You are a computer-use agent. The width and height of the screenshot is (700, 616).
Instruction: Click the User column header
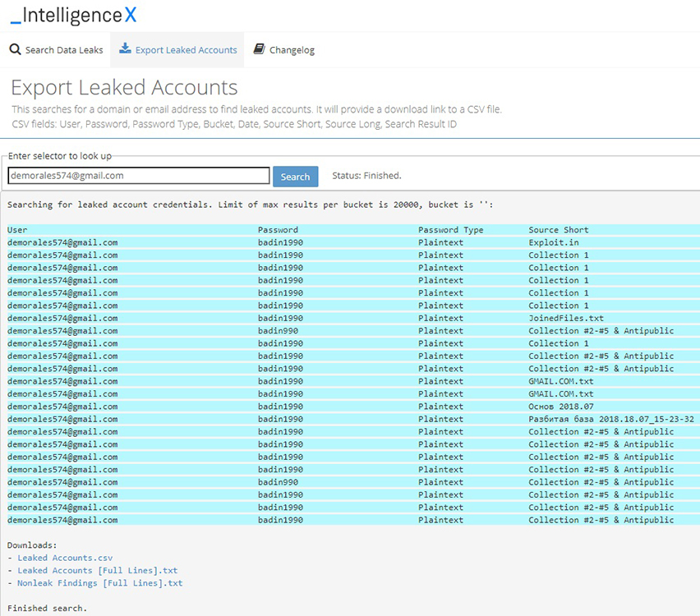pos(17,230)
